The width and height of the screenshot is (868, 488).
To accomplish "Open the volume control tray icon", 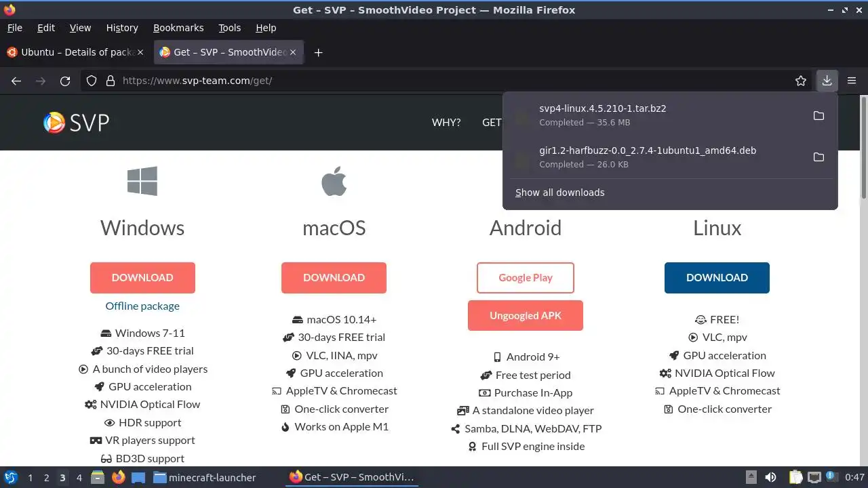I will point(770,478).
